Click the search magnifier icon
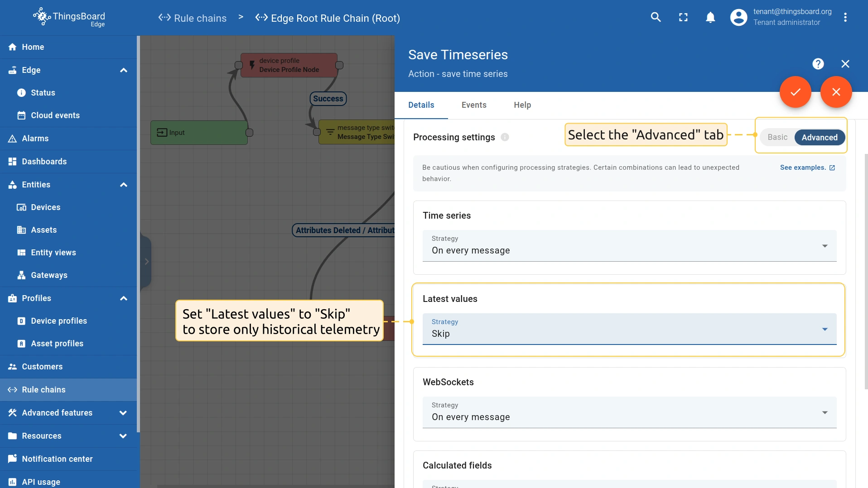 tap(656, 18)
